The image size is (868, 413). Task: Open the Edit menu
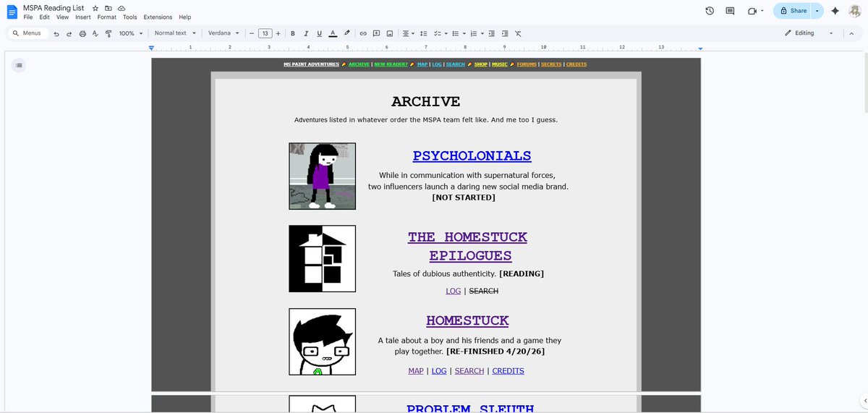pyautogui.click(x=45, y=17)
